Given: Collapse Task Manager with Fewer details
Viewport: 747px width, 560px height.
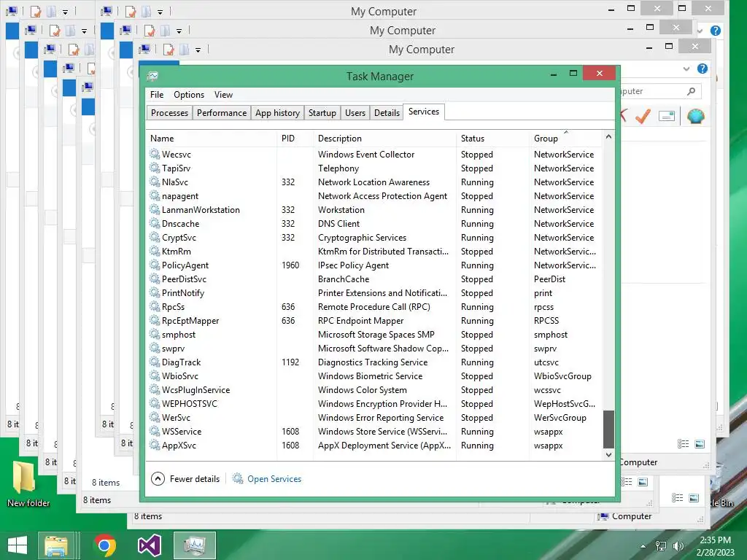Looking at the screenshot, I should click(185, 478).
